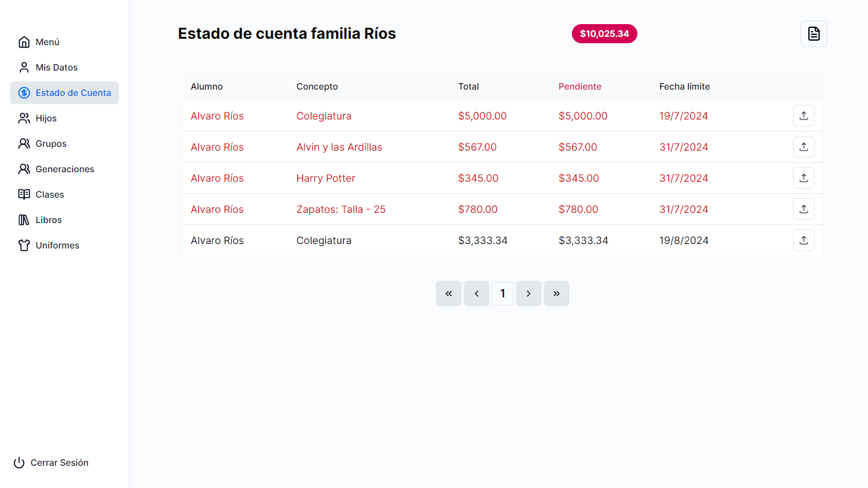Go to first page of results
This screenshot has width=868, height=488.
point(448,294)
